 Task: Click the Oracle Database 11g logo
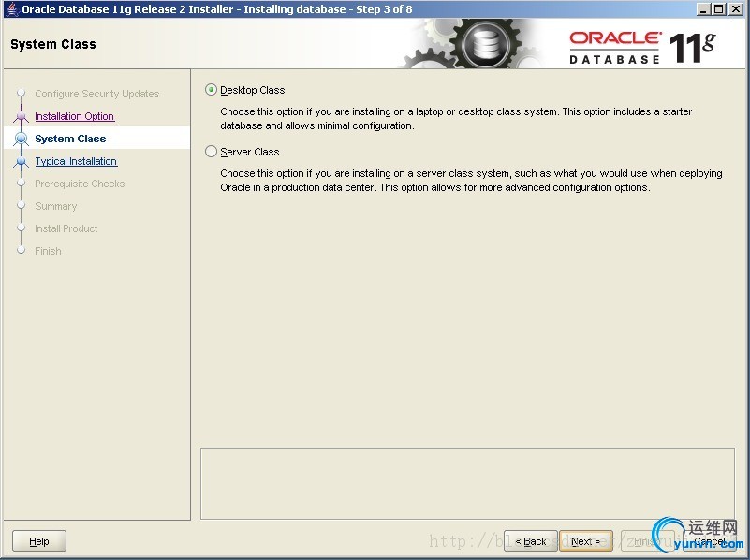tap(642, 48)
